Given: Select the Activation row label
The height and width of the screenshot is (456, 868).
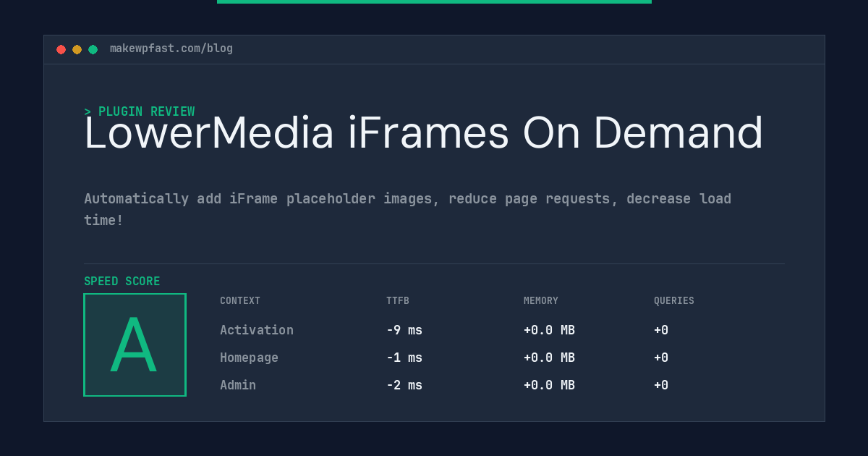Looking at the screenshot, I should pos(257,330).
